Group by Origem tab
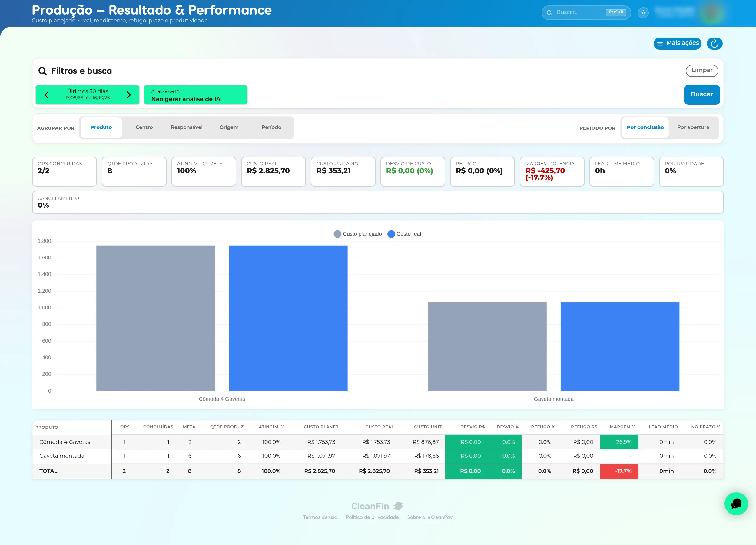 coord(229,127)
